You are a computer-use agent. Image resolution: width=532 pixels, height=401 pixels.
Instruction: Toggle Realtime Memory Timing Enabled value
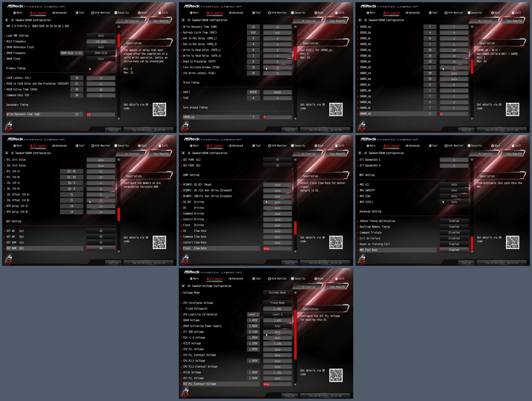click(454, 227)
